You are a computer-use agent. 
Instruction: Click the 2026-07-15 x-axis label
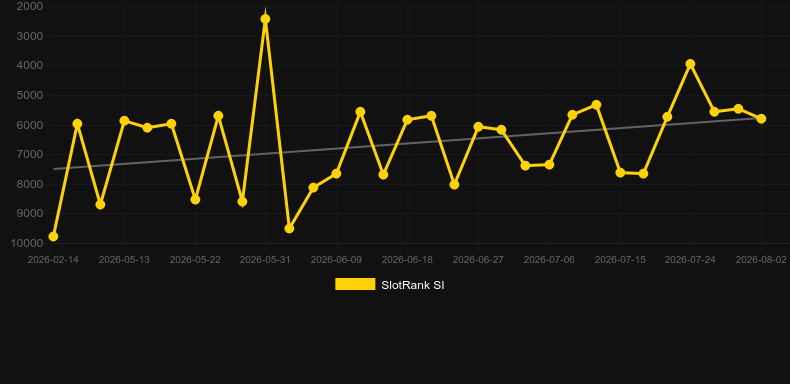point(620,260)
